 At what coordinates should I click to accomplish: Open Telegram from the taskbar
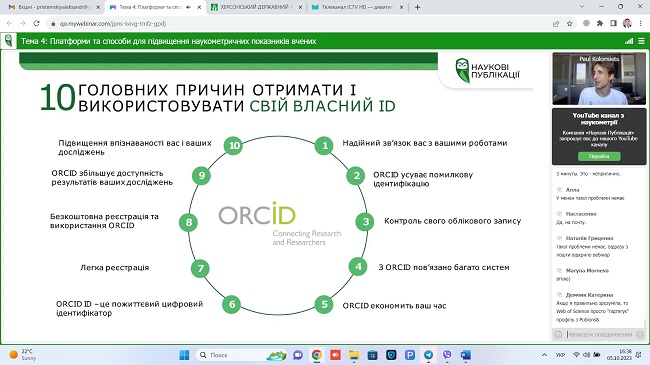tap(428, 355)
